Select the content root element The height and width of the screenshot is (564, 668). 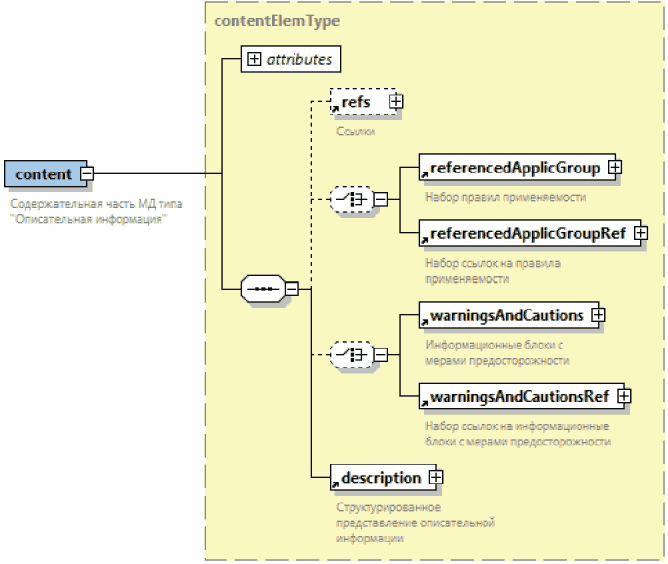coord(42,174)
